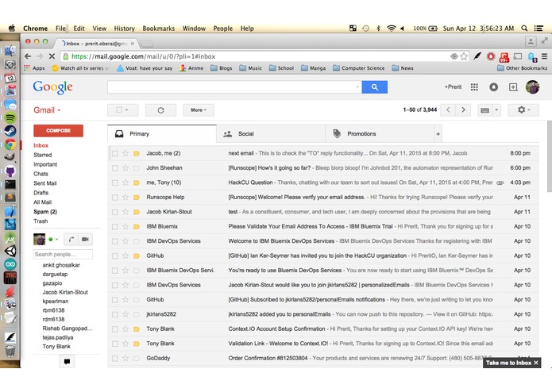Open the select-all checkbox dropdown
The height and width of the screenshot is (392, 552).
click(x=123, y=110)
